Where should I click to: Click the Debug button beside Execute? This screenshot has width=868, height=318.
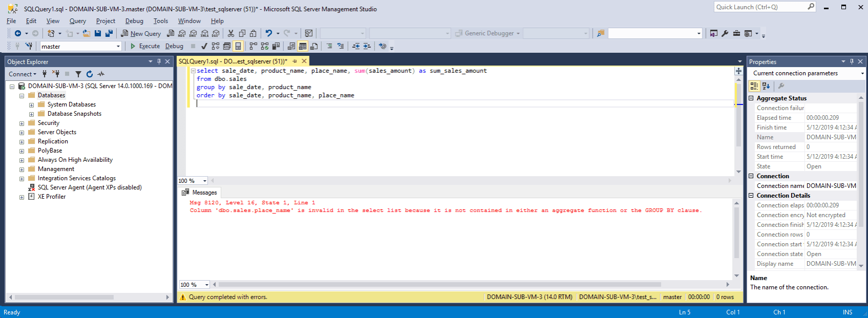click(x=174, y=46)
